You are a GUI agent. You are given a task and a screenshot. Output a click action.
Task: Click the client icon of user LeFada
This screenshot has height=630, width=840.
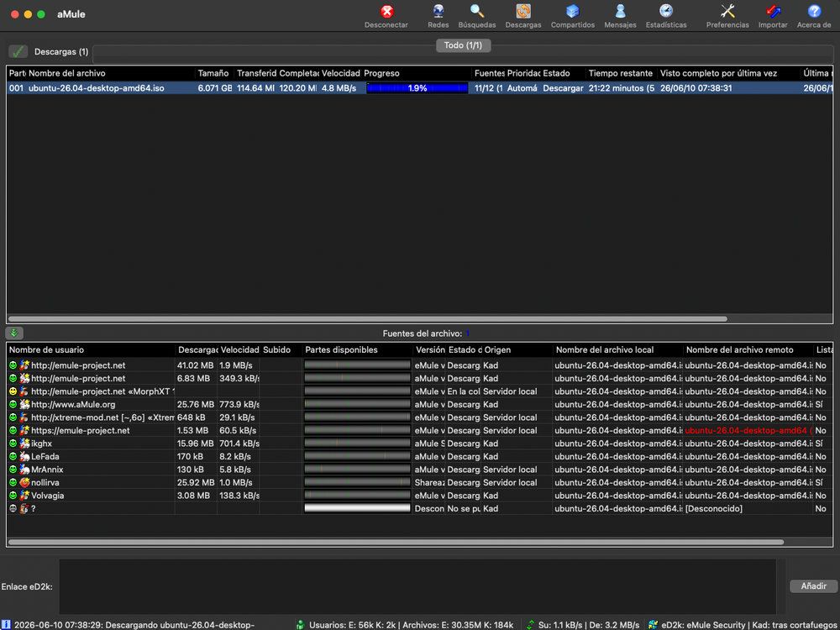pyautogui.click(x=24, y=456)
